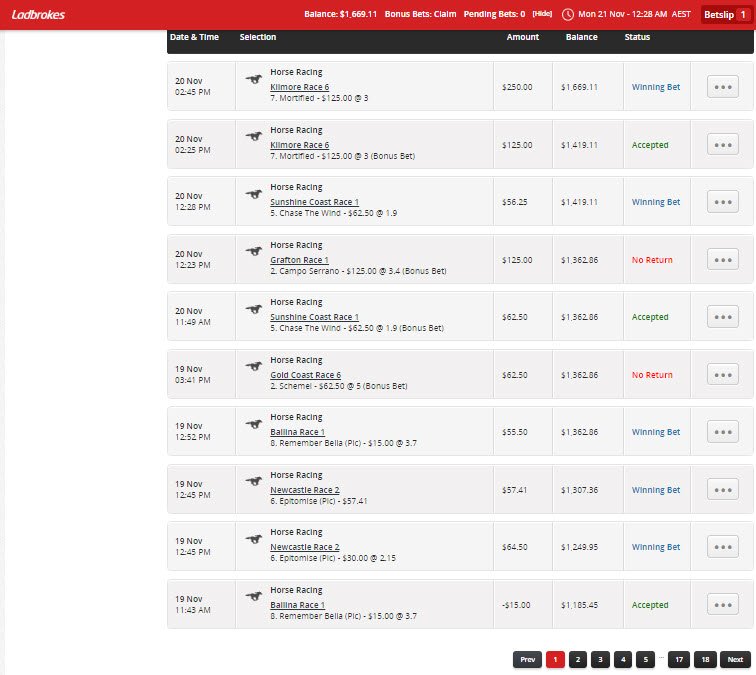Click the horse icon in the $64.50 Newcastle row

click(x=254, y=539)
